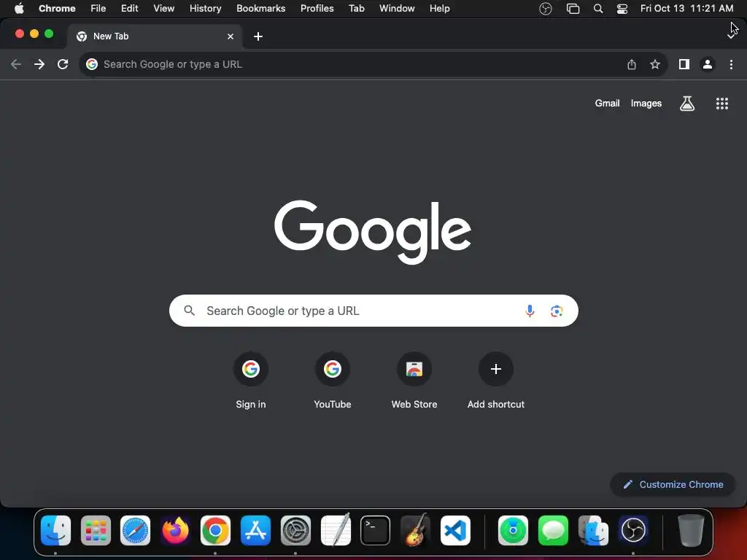Launch GarageBand from the dock
The width and height of the screenshot is (747, 560).
click(415, 530)
